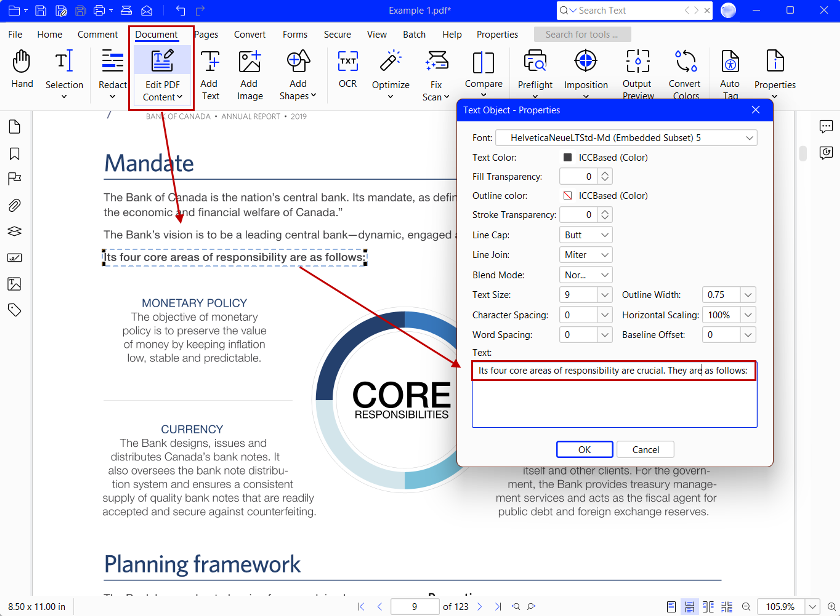The height and width of the screenshot is (616, 840).
Task: Open the Preflight tool
Action: point(535,74)
